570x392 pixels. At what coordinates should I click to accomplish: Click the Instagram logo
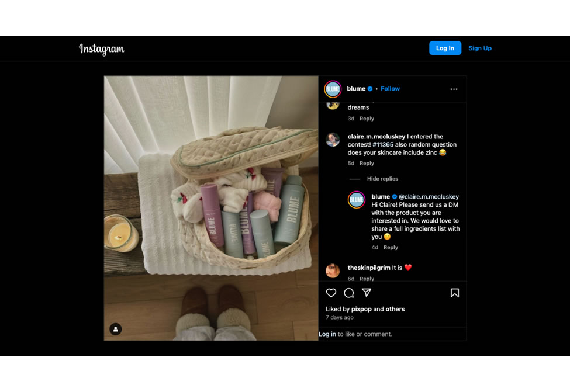click(x=102, y=49)
